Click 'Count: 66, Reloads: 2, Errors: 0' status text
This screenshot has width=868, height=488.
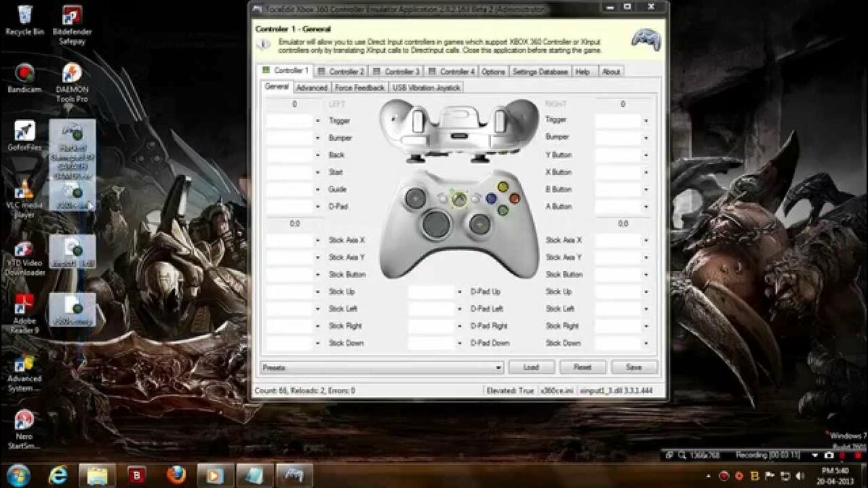(x=305, y=390)
